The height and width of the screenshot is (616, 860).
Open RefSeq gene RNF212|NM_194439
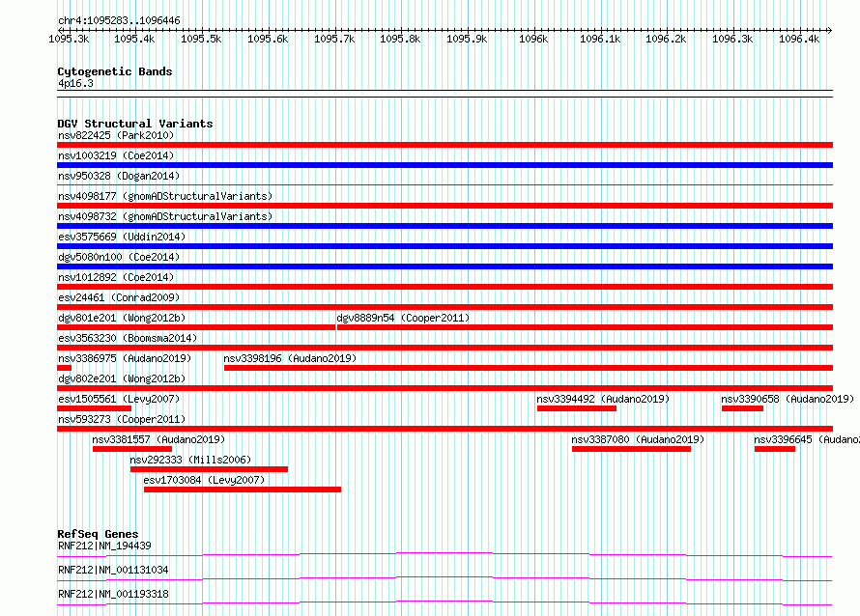coord(104,546)
